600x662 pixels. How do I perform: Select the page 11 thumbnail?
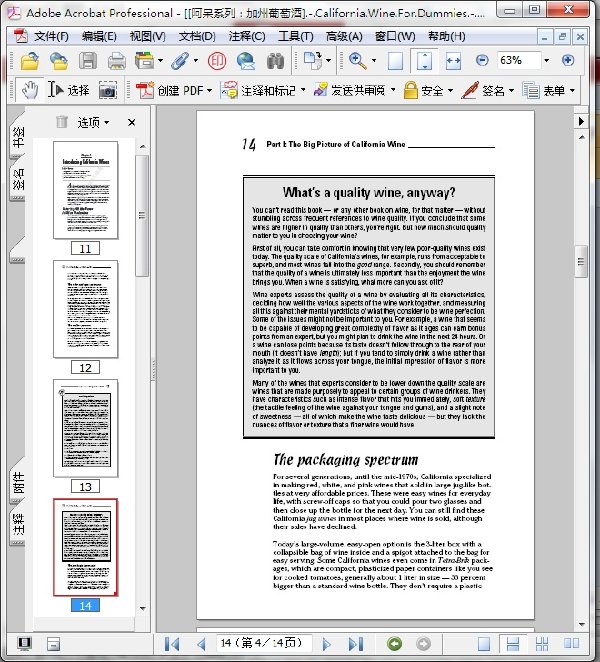(x=86, y=190)
